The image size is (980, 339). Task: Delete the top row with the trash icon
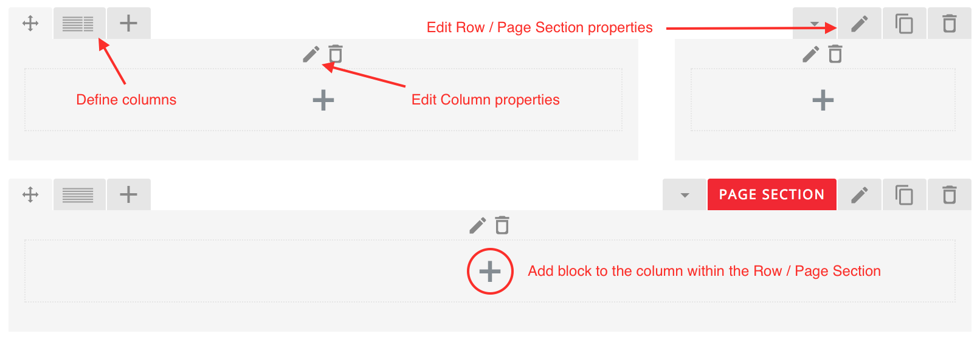tap(949, 24)
